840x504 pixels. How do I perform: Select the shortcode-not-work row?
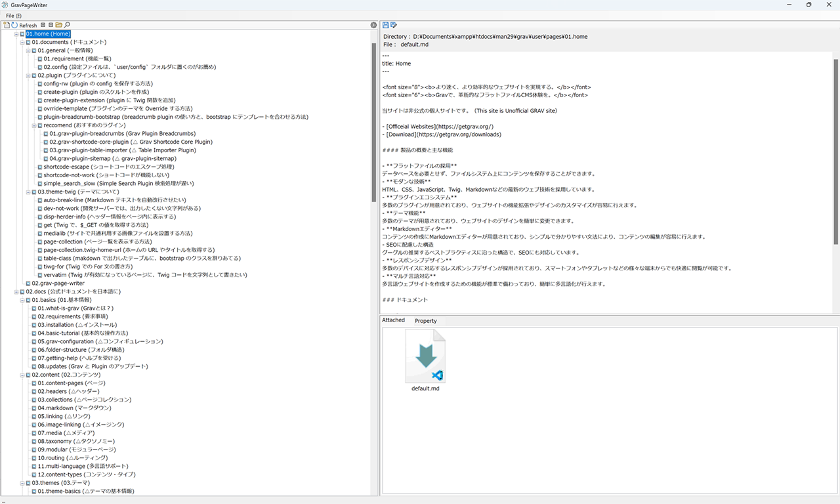pos(106,175)
